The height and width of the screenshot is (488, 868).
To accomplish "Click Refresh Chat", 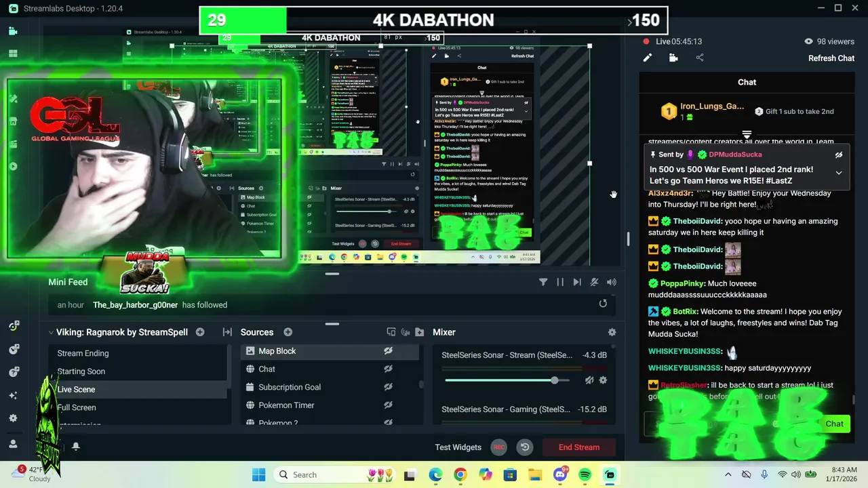I will click(831, 58).
